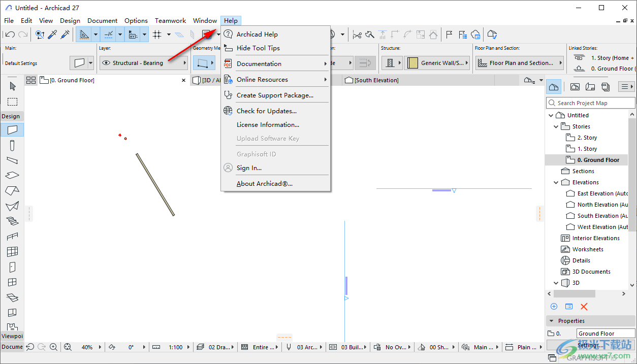
Task: Select Worksheets in project map
Action: (587, 249)
